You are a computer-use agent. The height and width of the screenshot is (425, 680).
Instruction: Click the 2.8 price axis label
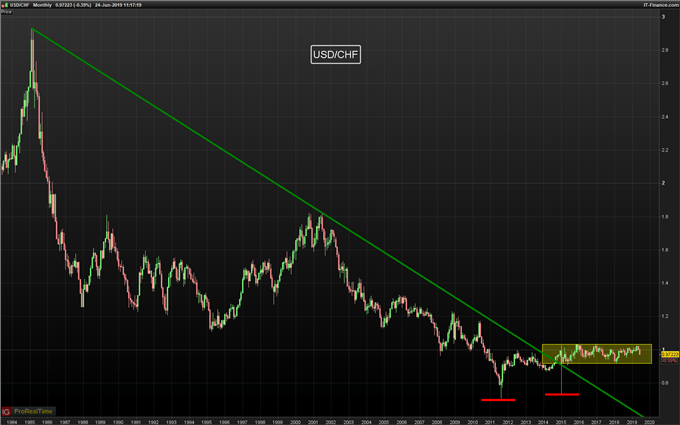665,50
